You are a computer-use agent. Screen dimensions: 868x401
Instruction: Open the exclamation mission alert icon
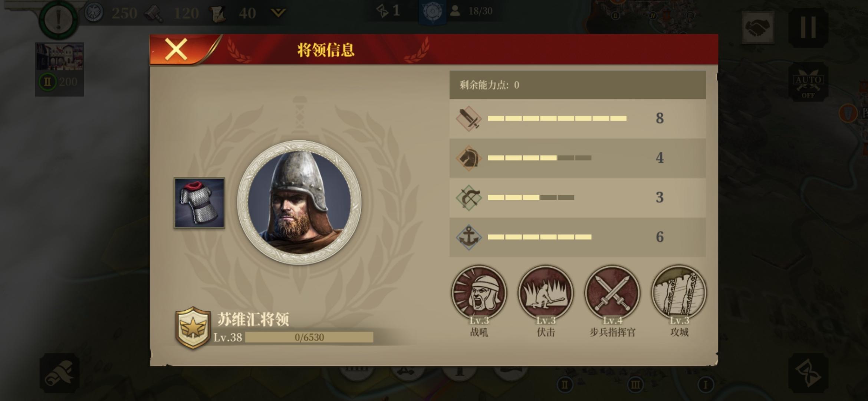click(x=59, y=19)
